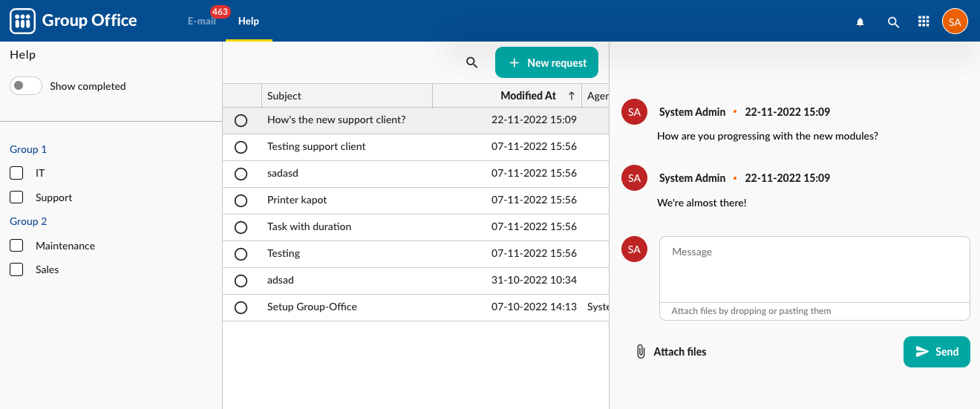The image size is (980, 409).
Task: Search requests using the list magnifier icon
Action: (471, 63)
